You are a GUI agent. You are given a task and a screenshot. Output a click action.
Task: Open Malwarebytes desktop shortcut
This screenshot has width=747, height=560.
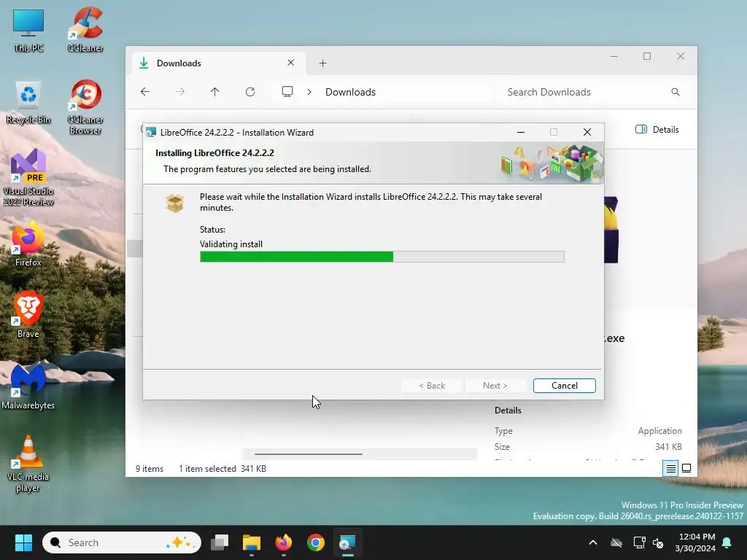pos(28,386)
